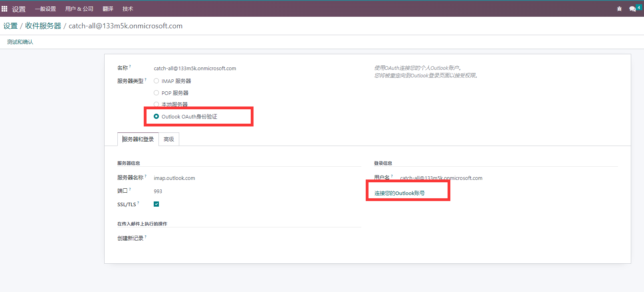
Task: Select IMAP 服务器 radio option
Action: (x=157, y=81)
